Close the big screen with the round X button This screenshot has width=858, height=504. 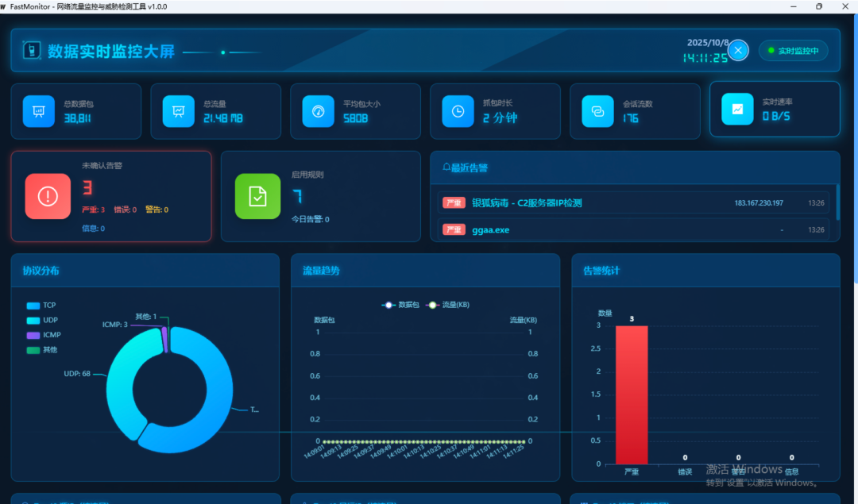pos(738,50)
